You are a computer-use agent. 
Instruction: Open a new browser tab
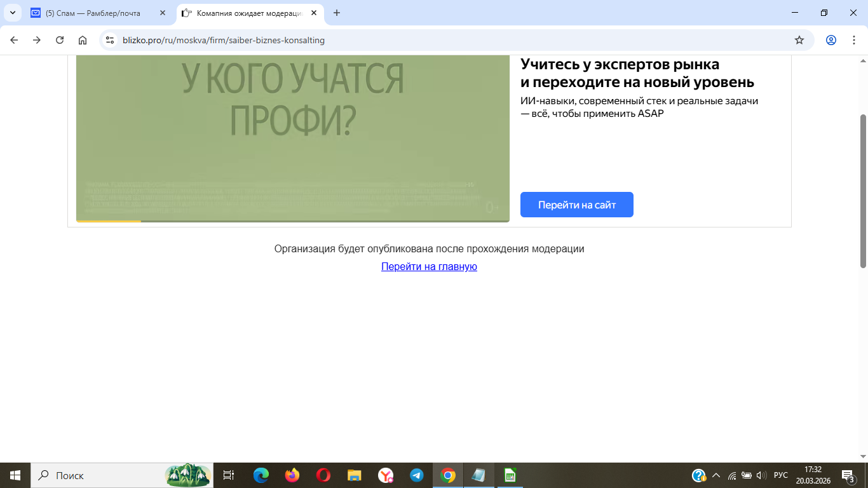click(x=337, y=13)
